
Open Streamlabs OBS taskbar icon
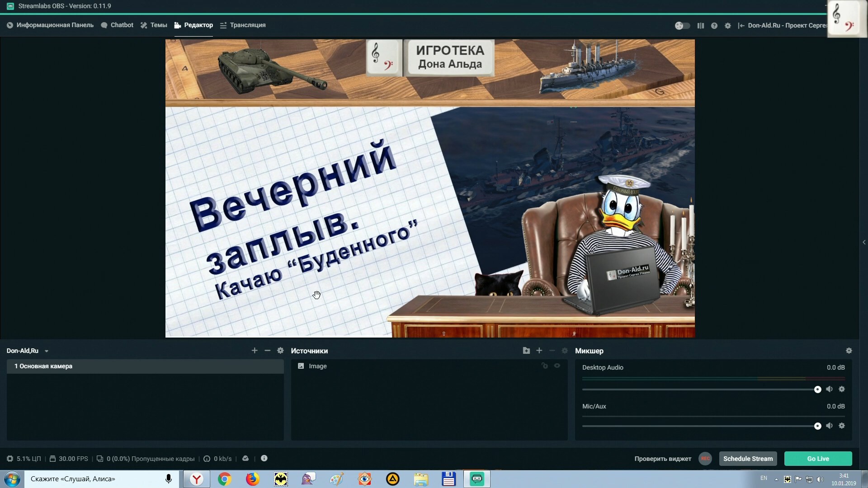(477, 479)
